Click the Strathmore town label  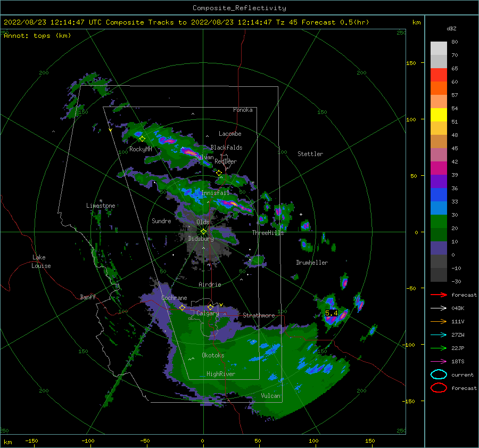point(259,315)
